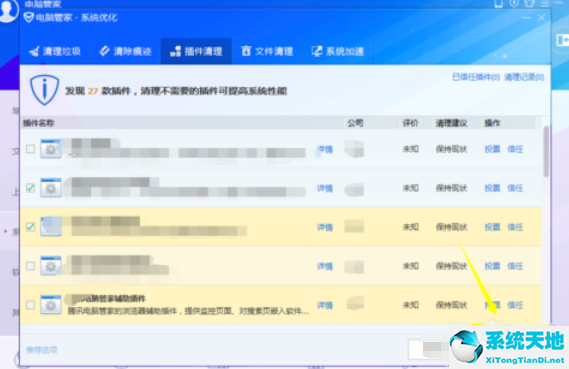Screen dimensions: 569x369
Task: Uncheck the second plugin row's checkbox
Action: [30, 188]
